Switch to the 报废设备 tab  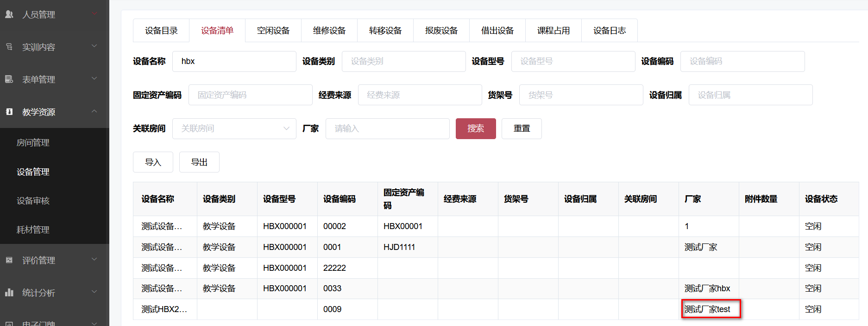point(441,31)
